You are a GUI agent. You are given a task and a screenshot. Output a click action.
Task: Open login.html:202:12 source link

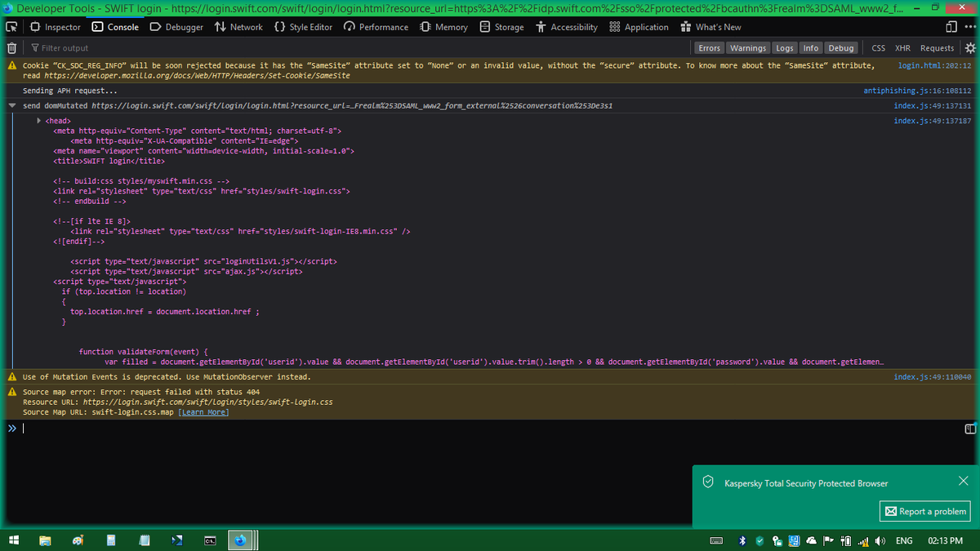click(x=934, y=65)
